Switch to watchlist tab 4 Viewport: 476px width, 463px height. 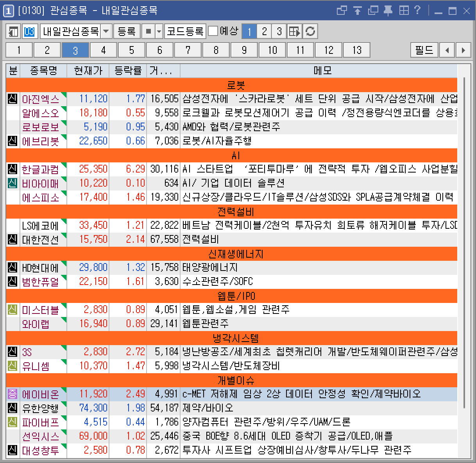(104, 50)
